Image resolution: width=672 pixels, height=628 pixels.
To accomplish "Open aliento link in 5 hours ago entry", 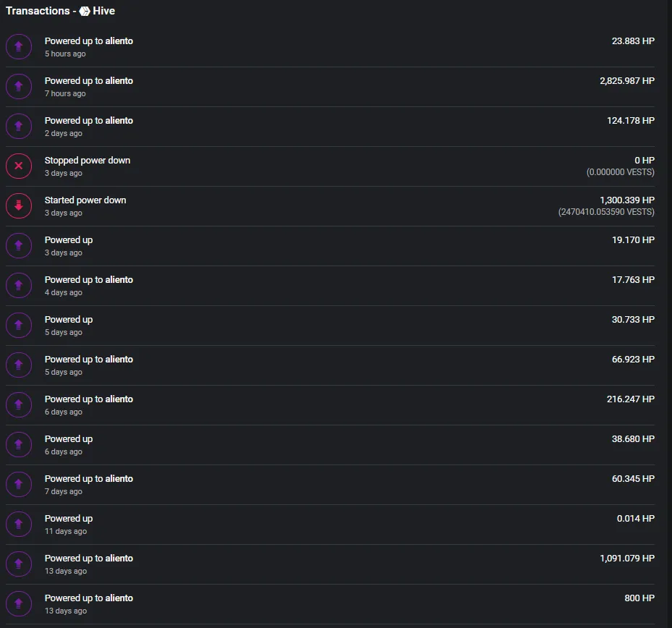I will tap(119, 41).
